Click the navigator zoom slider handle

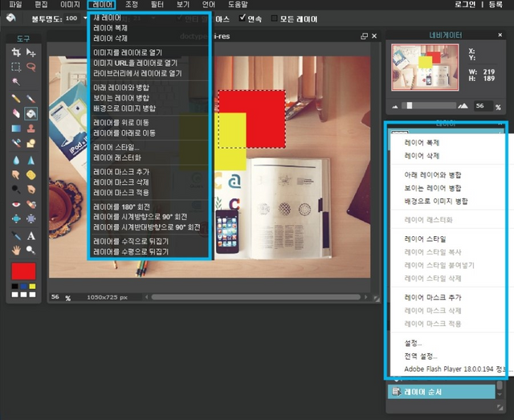[x=409, y=105]
